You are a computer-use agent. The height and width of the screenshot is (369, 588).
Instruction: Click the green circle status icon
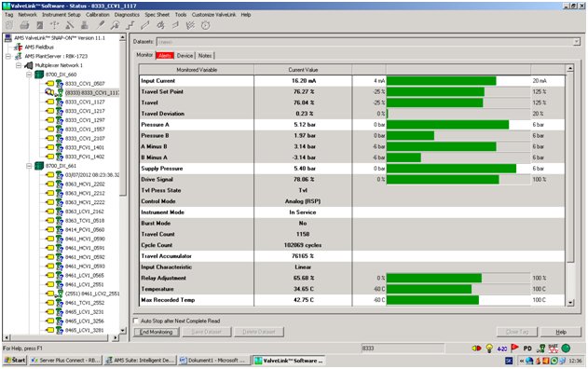[x=566, y=348]
